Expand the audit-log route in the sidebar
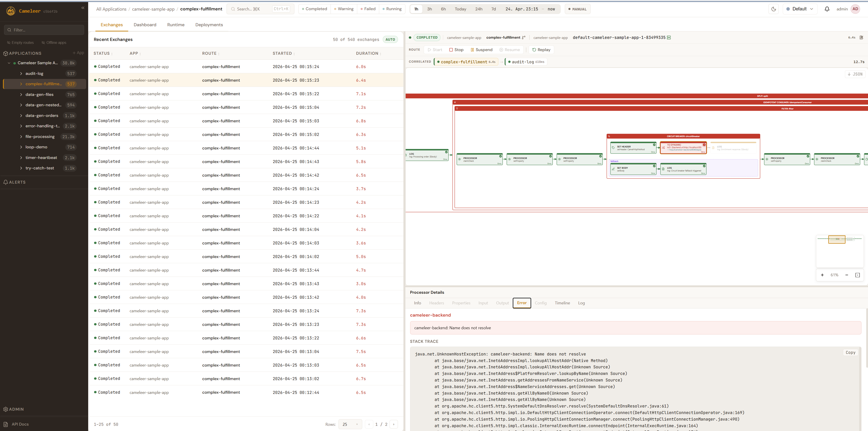868x431 pixels. click(21, 73)
